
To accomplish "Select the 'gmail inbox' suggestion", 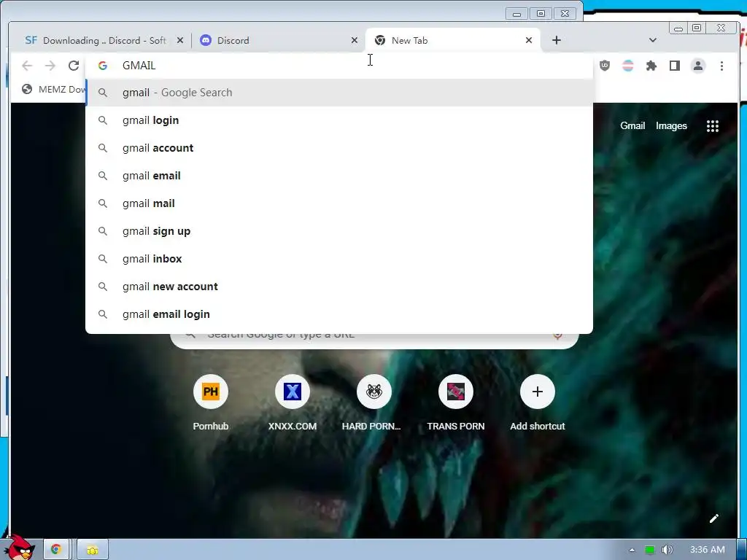I will tap(339, 259).
